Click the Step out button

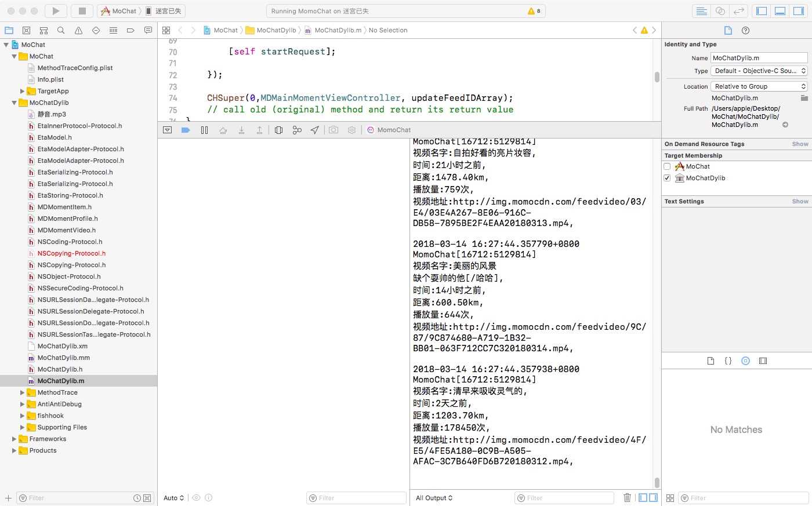pyautogui.click(x=259, y=130)
